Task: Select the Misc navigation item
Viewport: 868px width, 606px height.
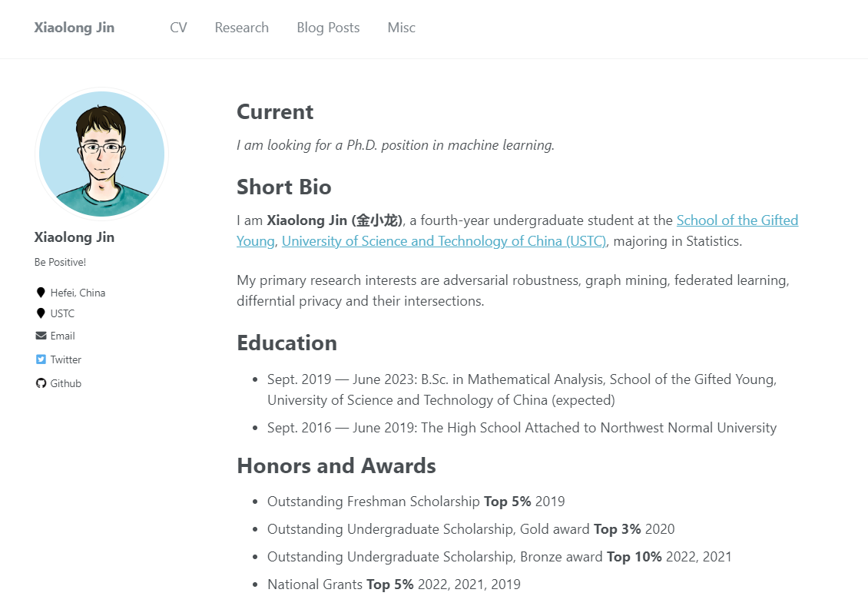Action: point(401,28)
